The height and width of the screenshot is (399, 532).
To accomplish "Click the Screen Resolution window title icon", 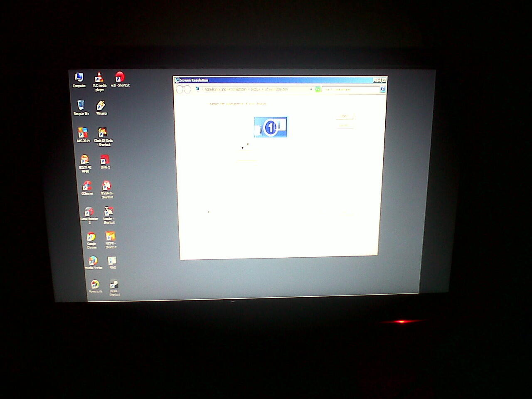I will point(177,80).
